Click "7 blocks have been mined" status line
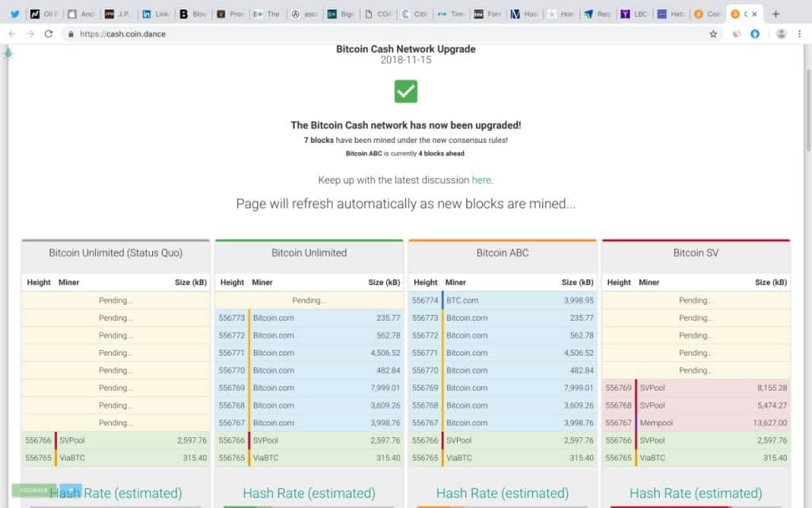This screenshot has width=812, height=508. point(405,140)
